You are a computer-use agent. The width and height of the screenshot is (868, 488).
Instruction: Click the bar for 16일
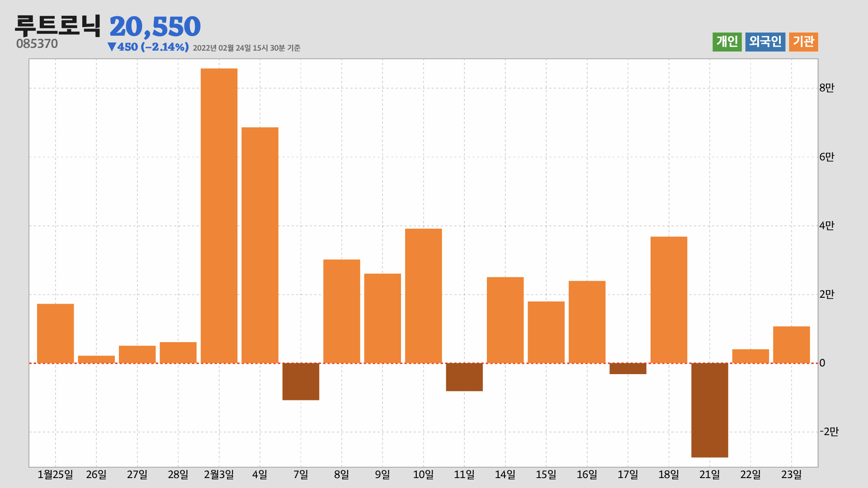[x=587, y=322]
